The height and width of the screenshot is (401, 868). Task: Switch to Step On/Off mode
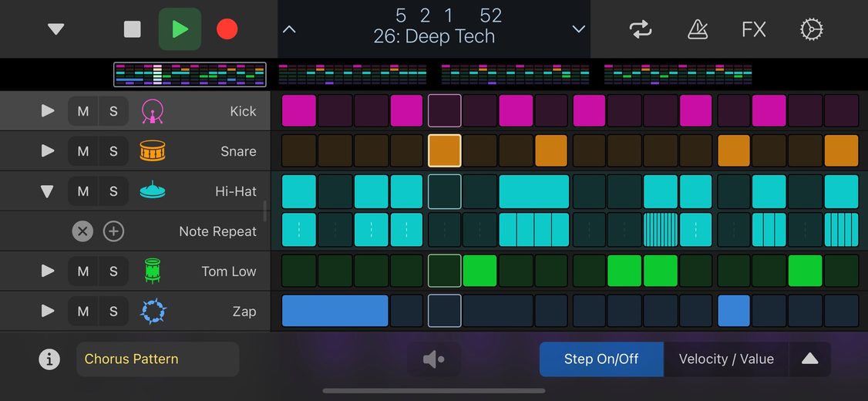(601, 359)
